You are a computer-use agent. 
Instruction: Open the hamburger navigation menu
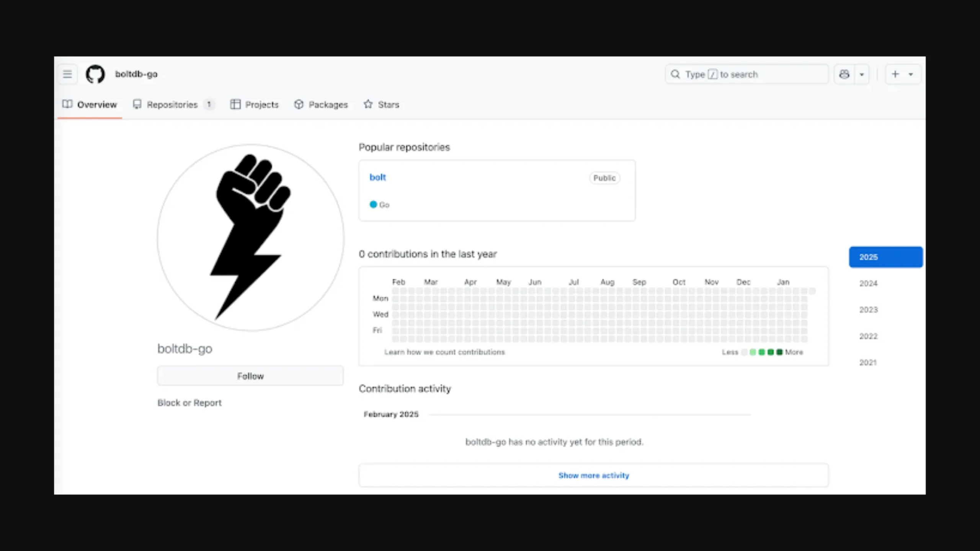point(67,74)
